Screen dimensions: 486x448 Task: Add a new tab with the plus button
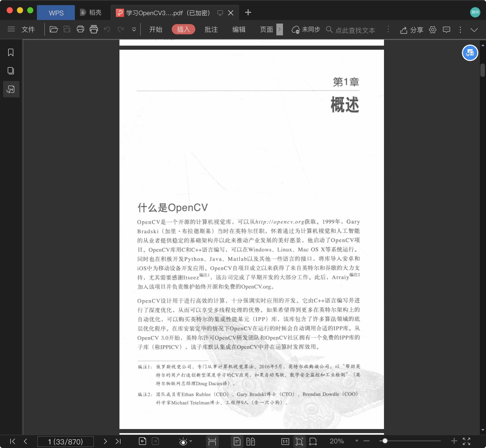tap(248, 12)
